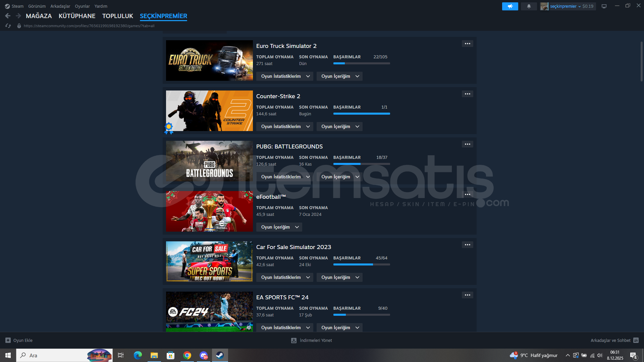The height and width of the screenshot is (362, 644).
Task: Click the Oyun Ekle plus icon
Action: pos(8,340)
